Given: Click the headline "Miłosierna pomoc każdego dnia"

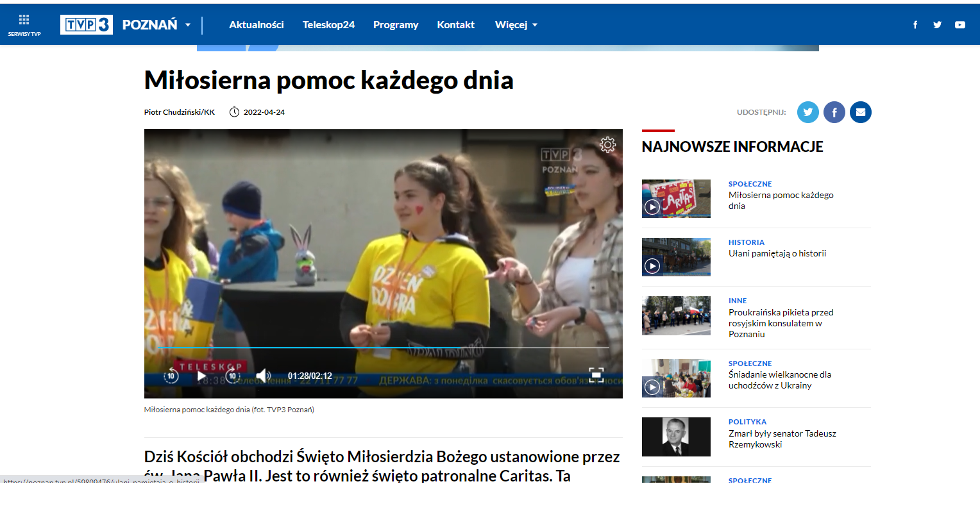Looking at the screenshot, I should tap(329, 80).
